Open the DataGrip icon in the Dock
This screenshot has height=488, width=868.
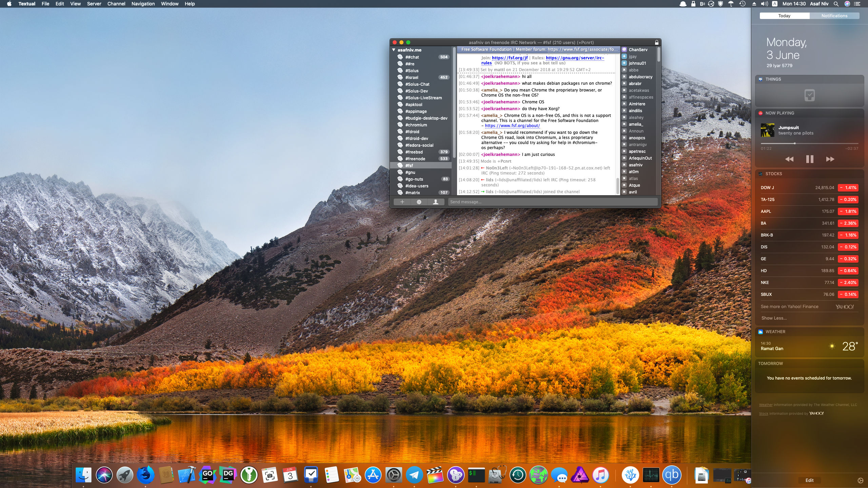pyautogui.click(x=228, y=475)
